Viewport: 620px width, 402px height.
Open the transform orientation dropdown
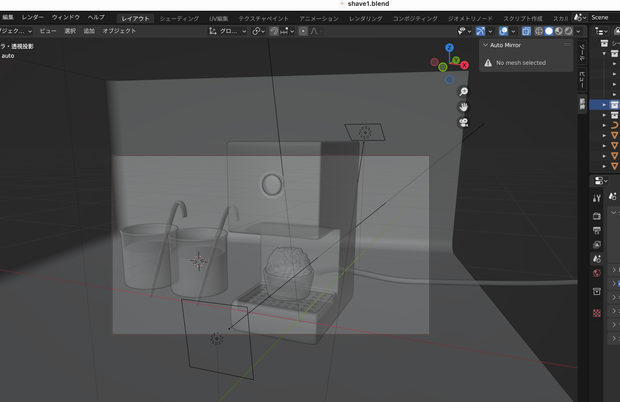[227, 31]
